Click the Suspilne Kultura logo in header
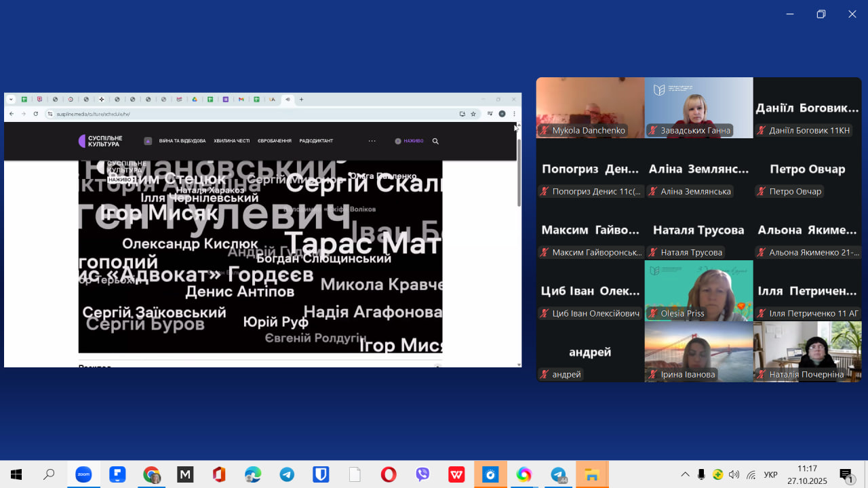The image size is (868, 488). [x=100, y=141]
